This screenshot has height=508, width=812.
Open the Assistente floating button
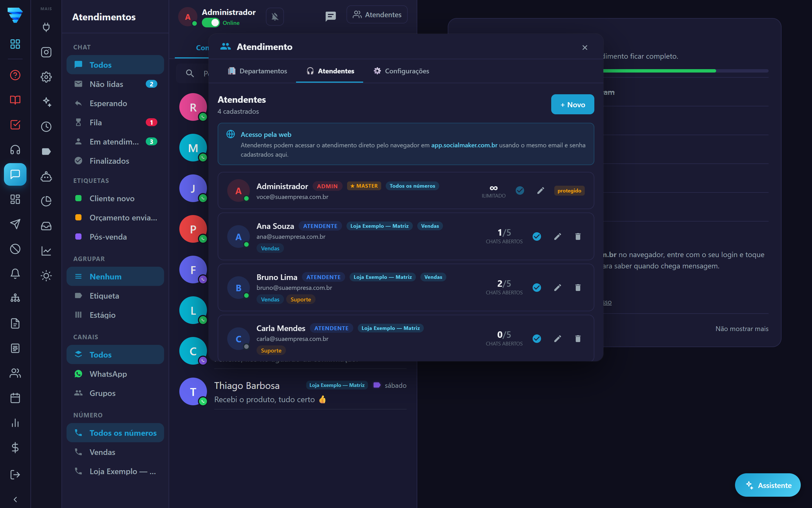point(768,485)
